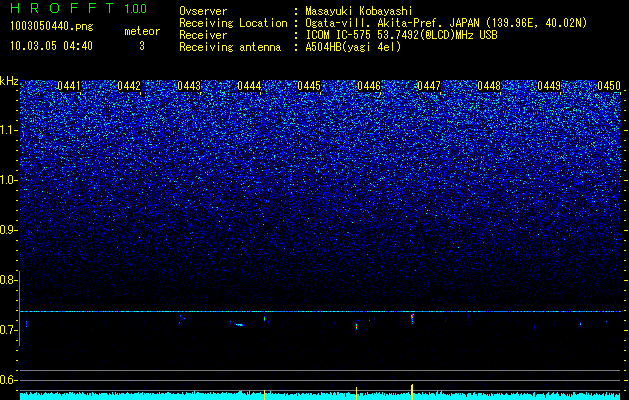Click the 1.1 kHz frequency label
629x400 pixels.
[x=8, y=130]
